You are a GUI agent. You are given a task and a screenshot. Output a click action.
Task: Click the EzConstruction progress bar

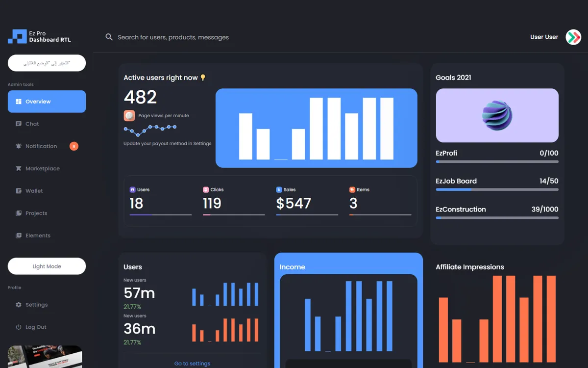coord(497,218)
